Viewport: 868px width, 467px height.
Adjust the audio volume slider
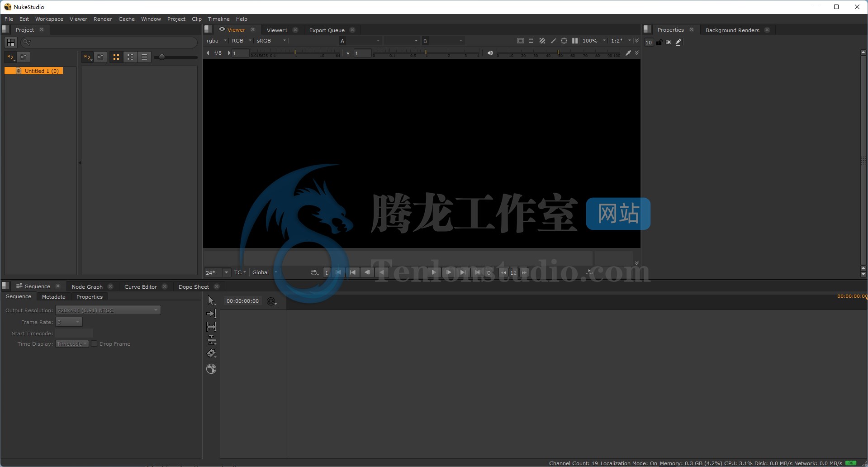tap(558, 53)
